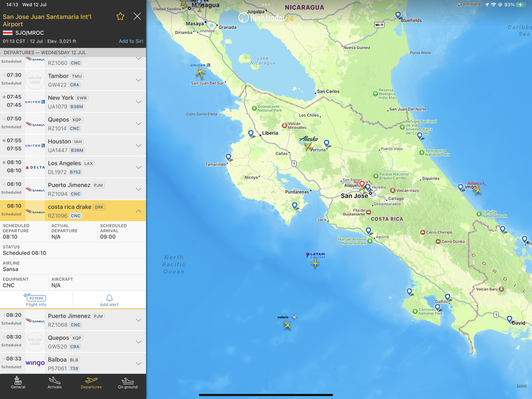
Task: Select the Alaska aircraft near Fortuna
Action: (x=308, y=146)
